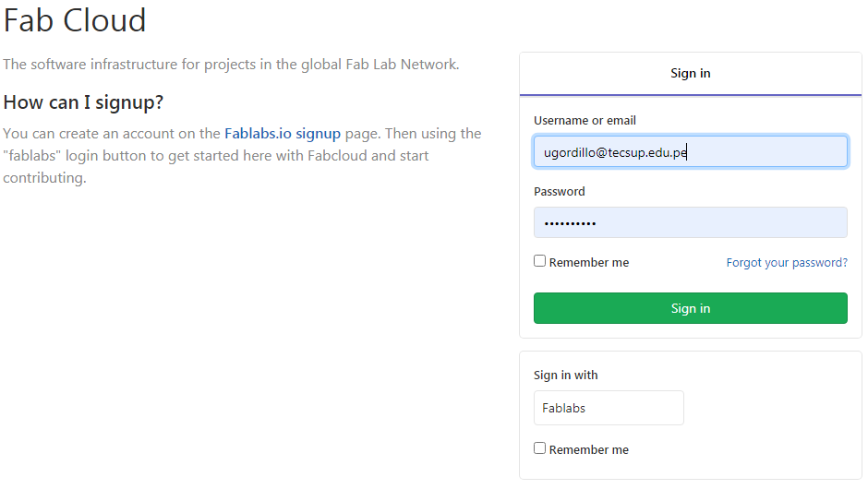
Task: Click the signup instructions paragraph
Action: (x=242, y=156)
